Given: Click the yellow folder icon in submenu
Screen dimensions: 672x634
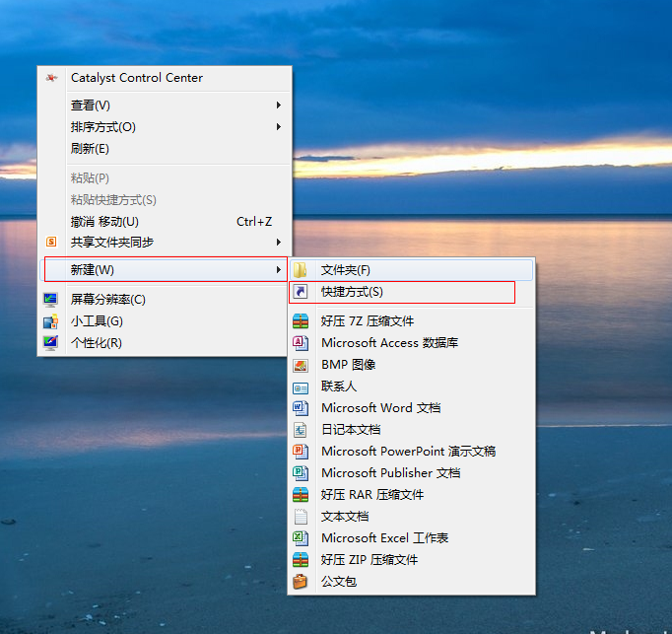Looking at the screenshot, I should [x=300, y=270].
